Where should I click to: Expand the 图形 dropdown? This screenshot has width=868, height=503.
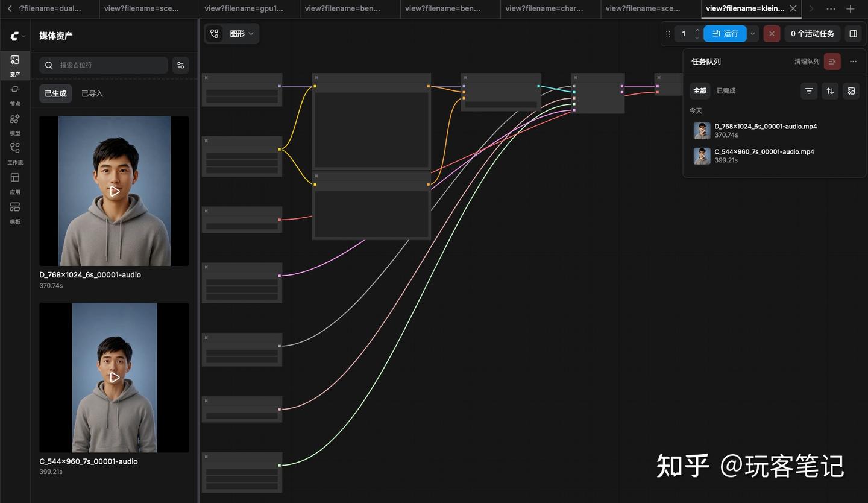tap(242, 34)
